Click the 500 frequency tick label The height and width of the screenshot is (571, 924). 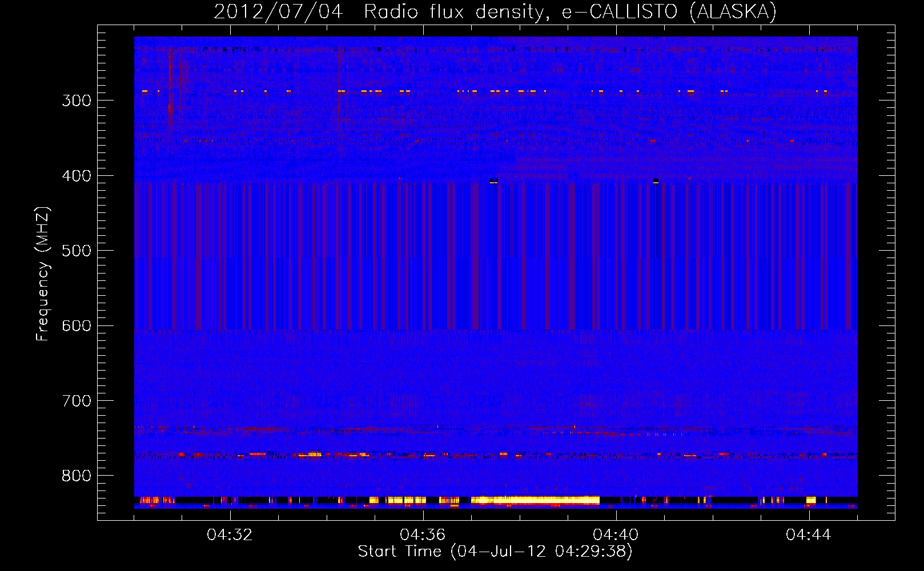pyautogui.click(x=77, y=251)
